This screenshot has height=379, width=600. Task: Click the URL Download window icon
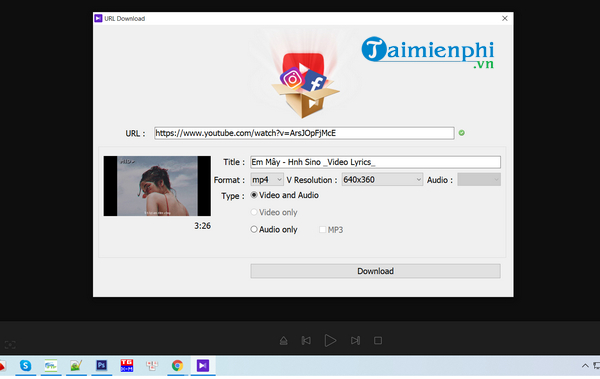click(x=98, y=18)
